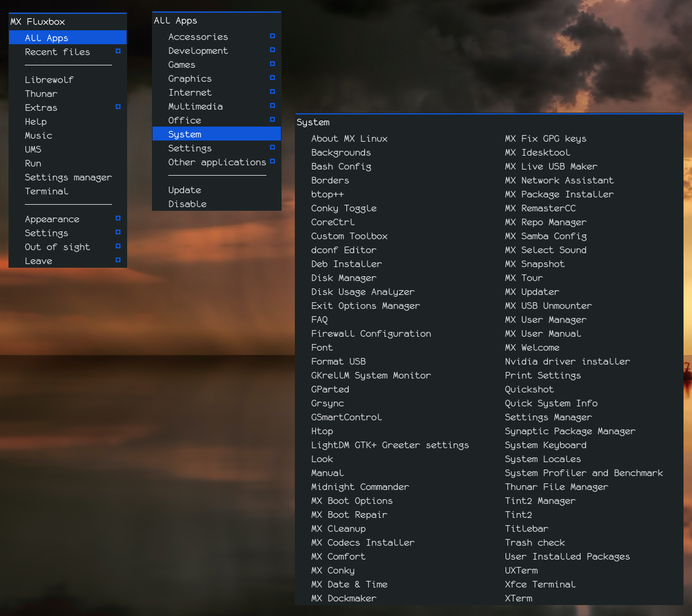Expand the Appearance submenu indicator
Viewport: 692px width, 616px height.
[x=118, y=218]
